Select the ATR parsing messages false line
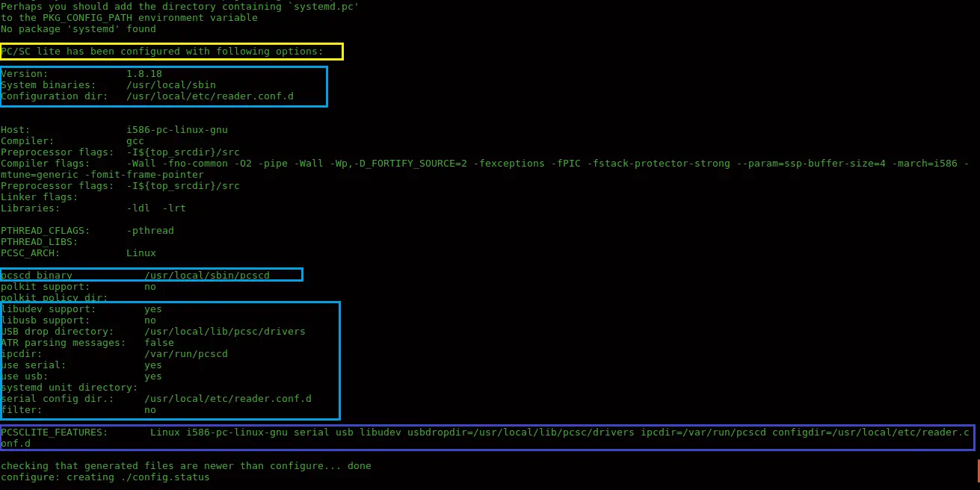 point(87,343)
